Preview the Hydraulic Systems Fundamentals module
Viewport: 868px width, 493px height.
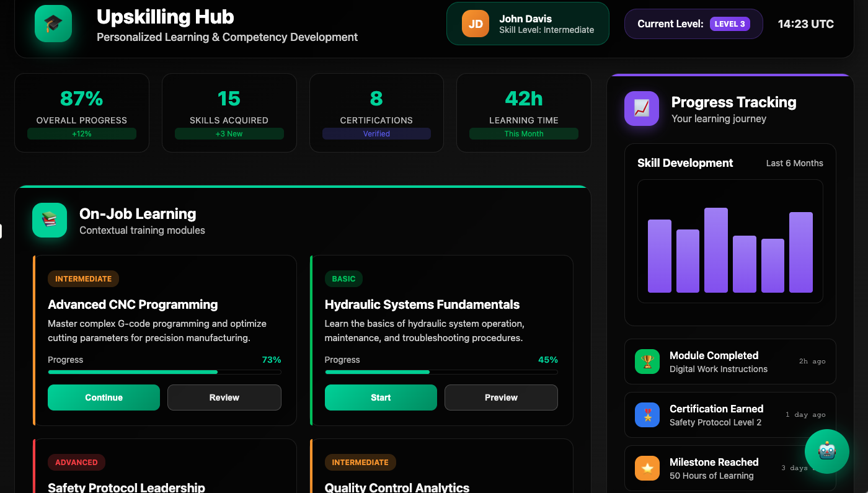[x=501, y=398]
